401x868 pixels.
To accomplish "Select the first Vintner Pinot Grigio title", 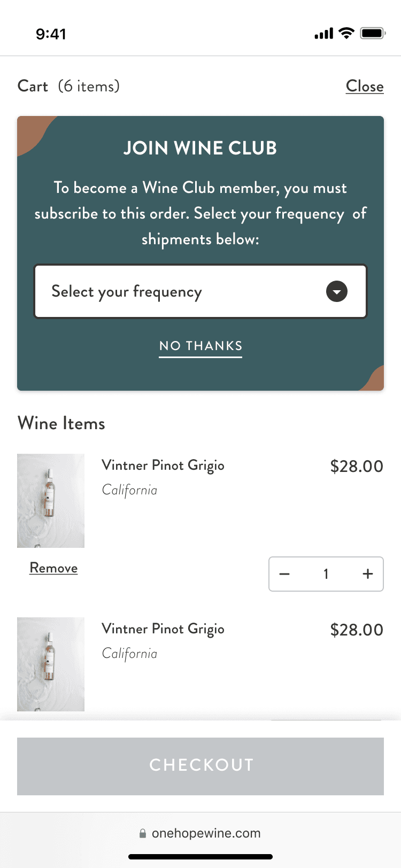I will [163, 465].
